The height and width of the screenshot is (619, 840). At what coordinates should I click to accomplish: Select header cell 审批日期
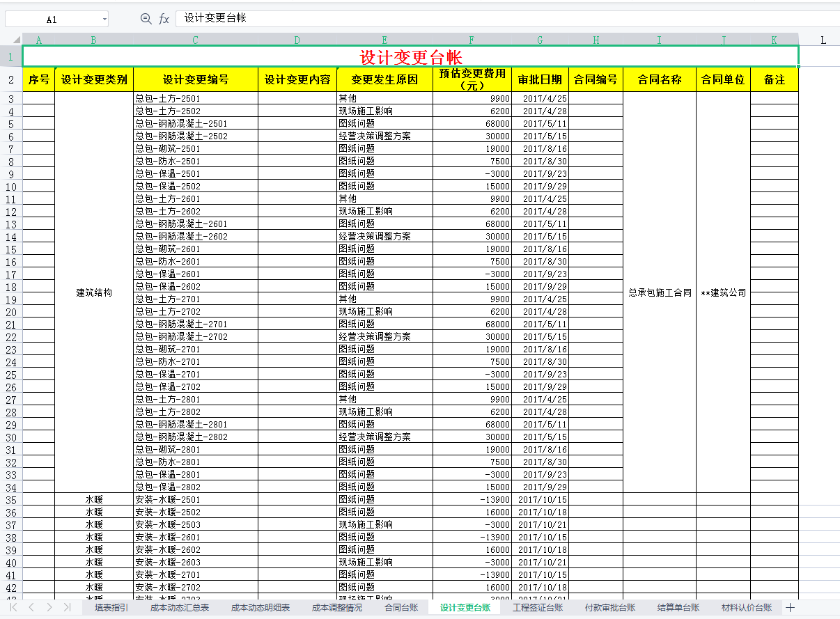tap(540, 79)
